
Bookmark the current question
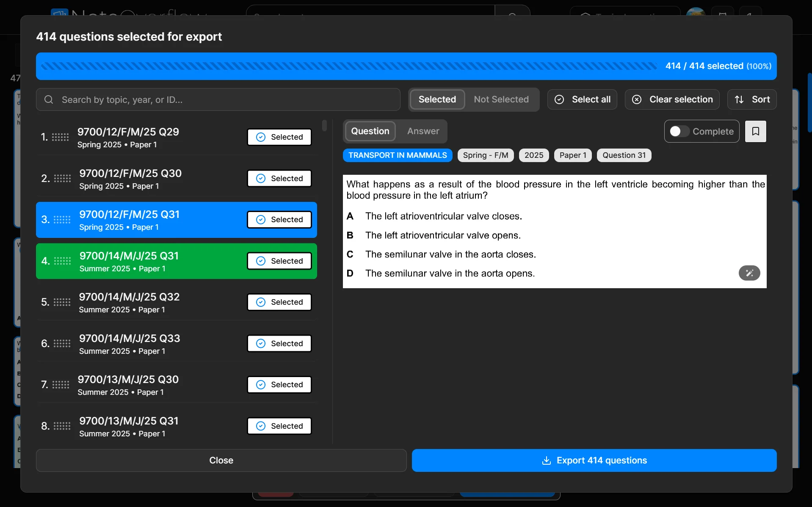pyautogui.click(x=756, y=131)
